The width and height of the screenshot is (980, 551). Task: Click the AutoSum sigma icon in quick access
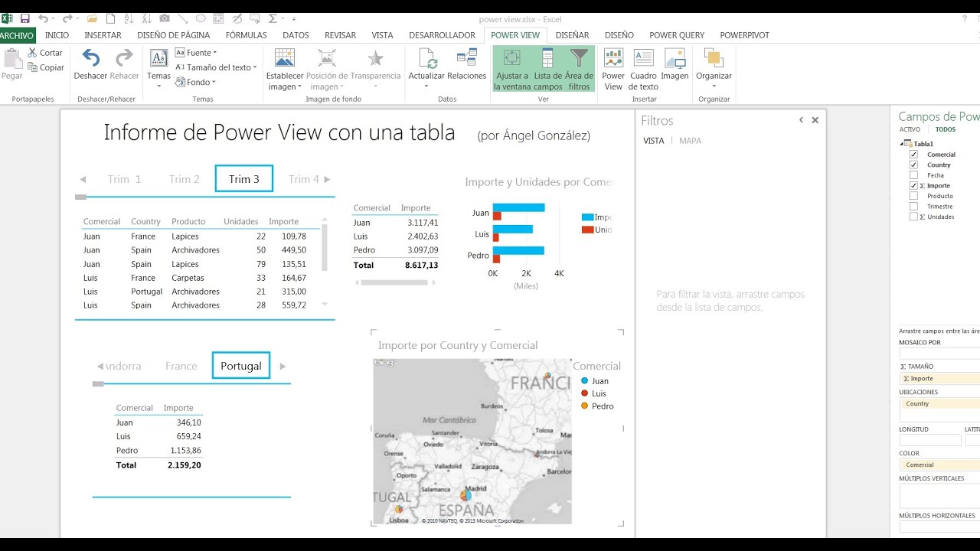(273, 18)
